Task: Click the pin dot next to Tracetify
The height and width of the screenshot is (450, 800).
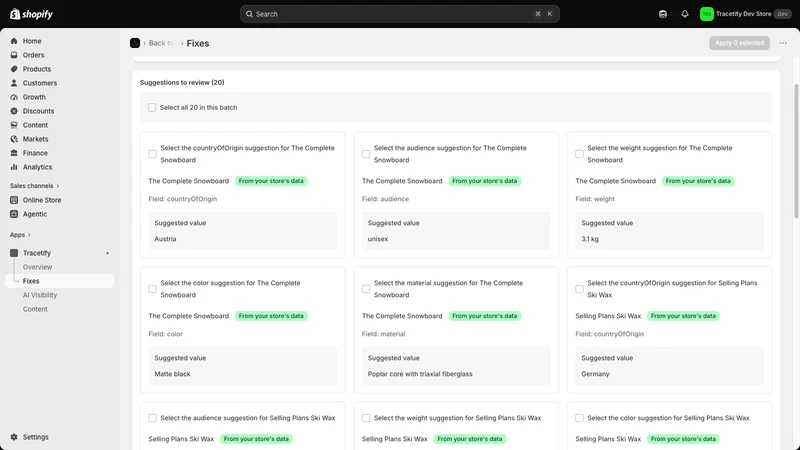Action: (x=107, y=253)
